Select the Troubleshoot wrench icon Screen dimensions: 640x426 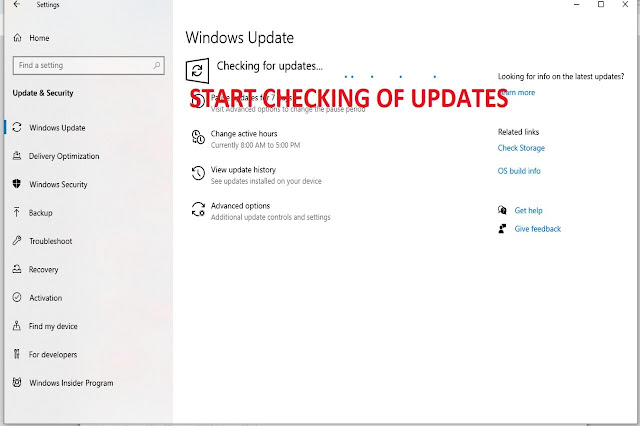[17, 241]
